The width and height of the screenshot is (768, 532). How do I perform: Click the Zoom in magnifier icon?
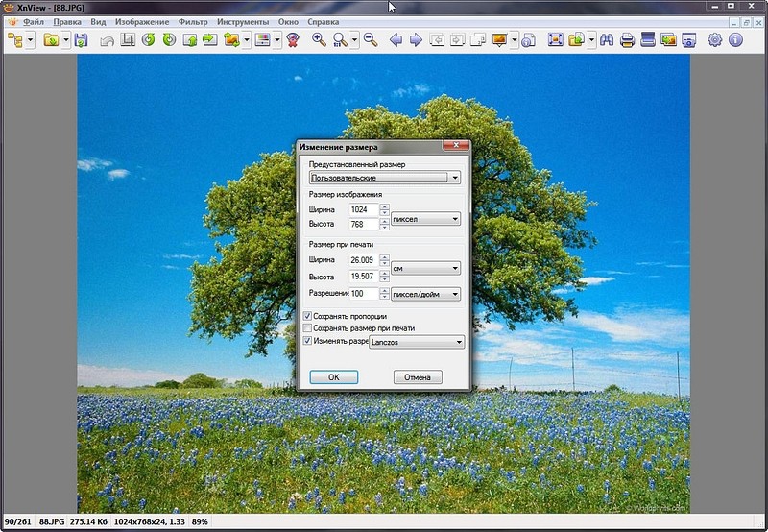(319, 40)
